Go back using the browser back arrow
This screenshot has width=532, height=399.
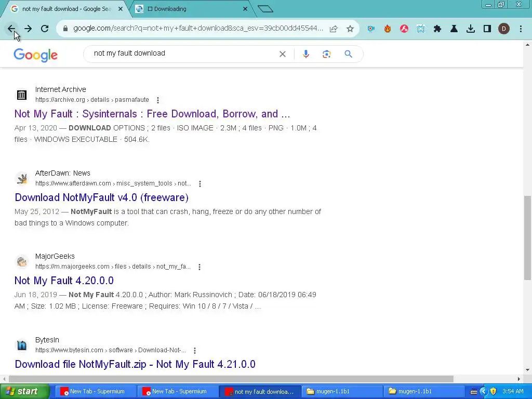pyautogui.click(x=11, y=29)
